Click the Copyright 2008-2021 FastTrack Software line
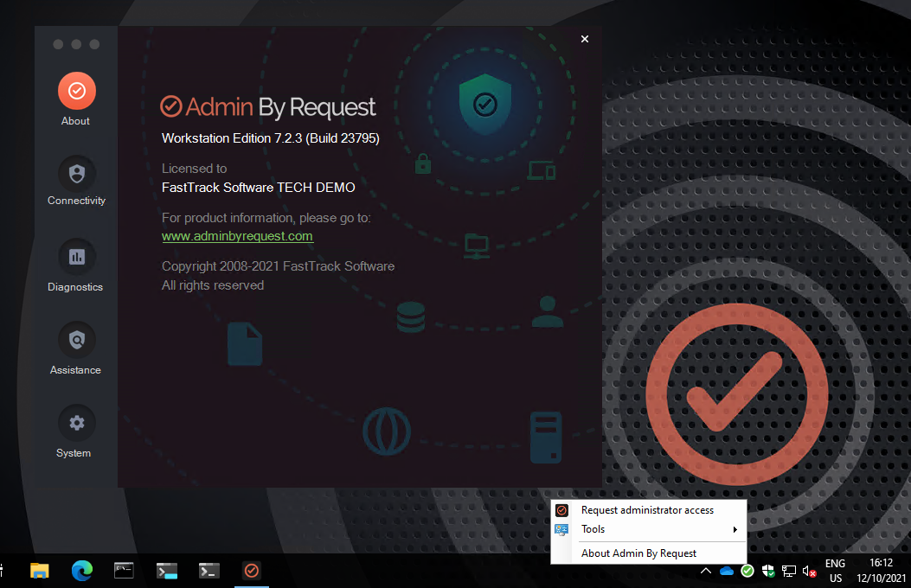This screenshot has height=588, width=911. [278, 266]
